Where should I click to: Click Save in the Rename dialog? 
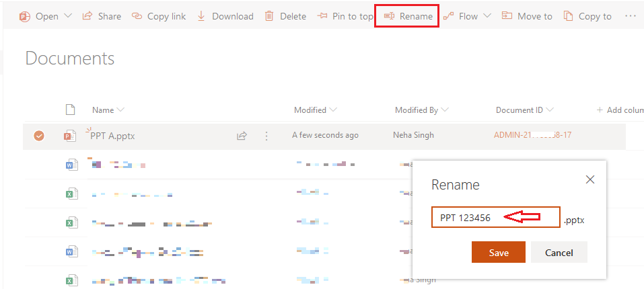click(x=499, y=253)
